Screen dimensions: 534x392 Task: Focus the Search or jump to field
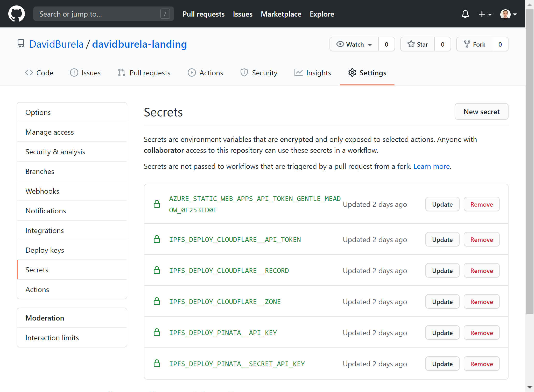click(104, 14)
